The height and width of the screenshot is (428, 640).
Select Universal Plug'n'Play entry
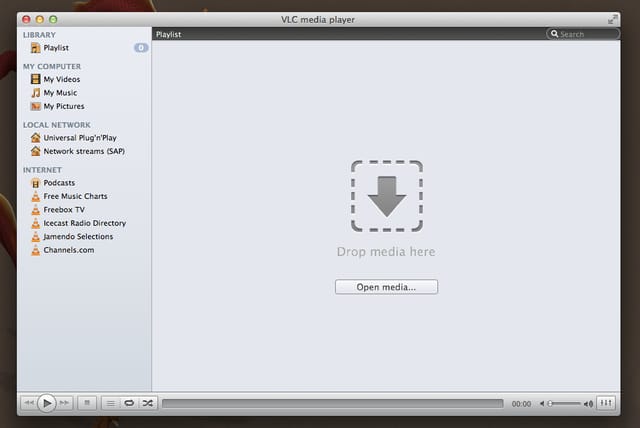[84, 138]
